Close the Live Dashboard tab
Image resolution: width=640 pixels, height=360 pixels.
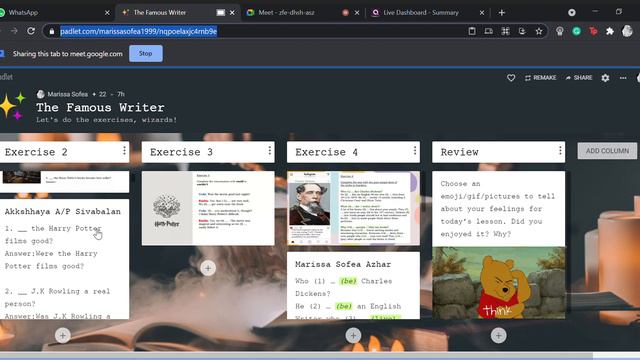[482, 13]
